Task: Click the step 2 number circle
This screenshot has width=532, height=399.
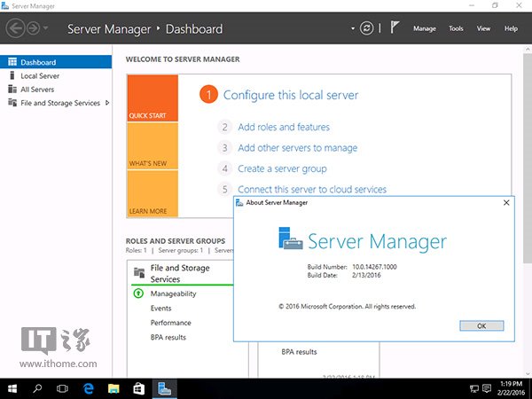Action: click(x=224, y=127)
